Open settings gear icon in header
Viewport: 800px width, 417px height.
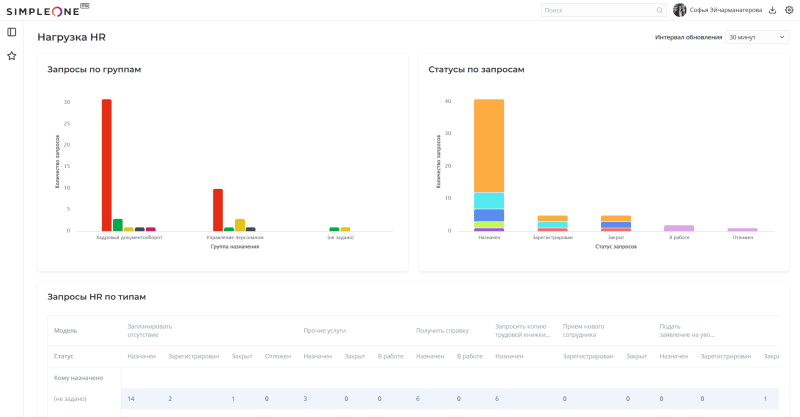pos(789,10)
